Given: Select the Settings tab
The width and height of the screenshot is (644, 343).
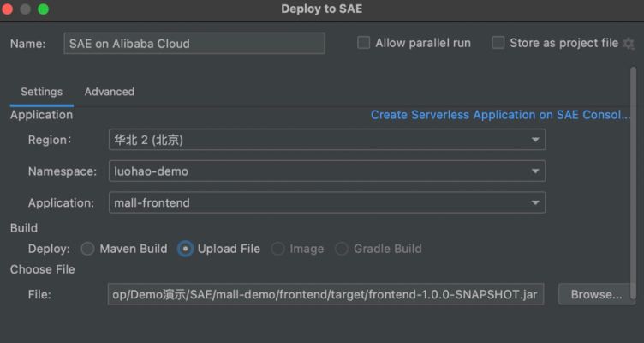Looking at the screenshot, I should [41, 92].
